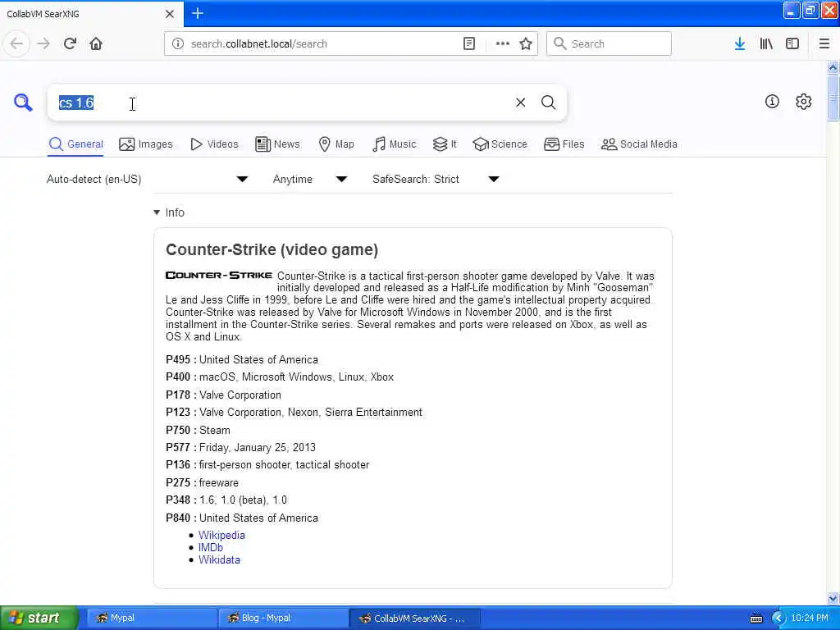Viewport: 840px width, 630px height.
Task: Switch to Blog - Mypal taskbar window
Action: [x=283, y=618]
